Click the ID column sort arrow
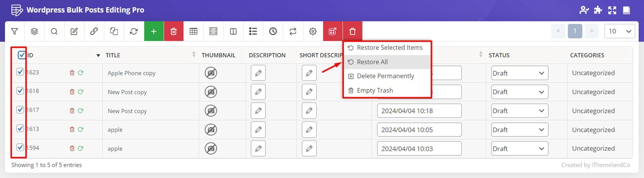644x178 pixels. pyautogui.click(x=98, y=56)
